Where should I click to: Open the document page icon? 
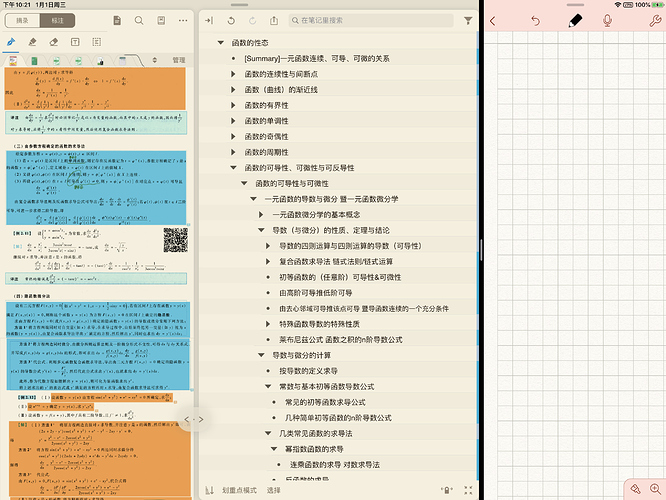(x=117, y=20)
